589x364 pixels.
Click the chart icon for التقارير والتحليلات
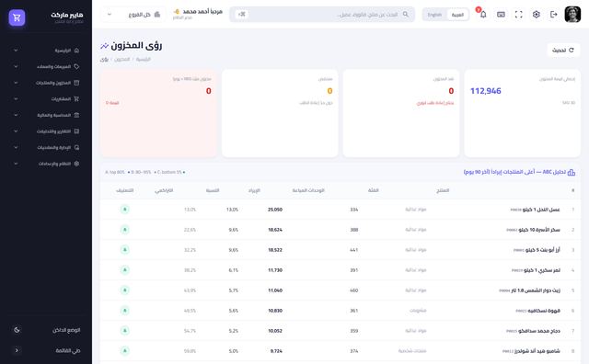click(x=76, y=131)
